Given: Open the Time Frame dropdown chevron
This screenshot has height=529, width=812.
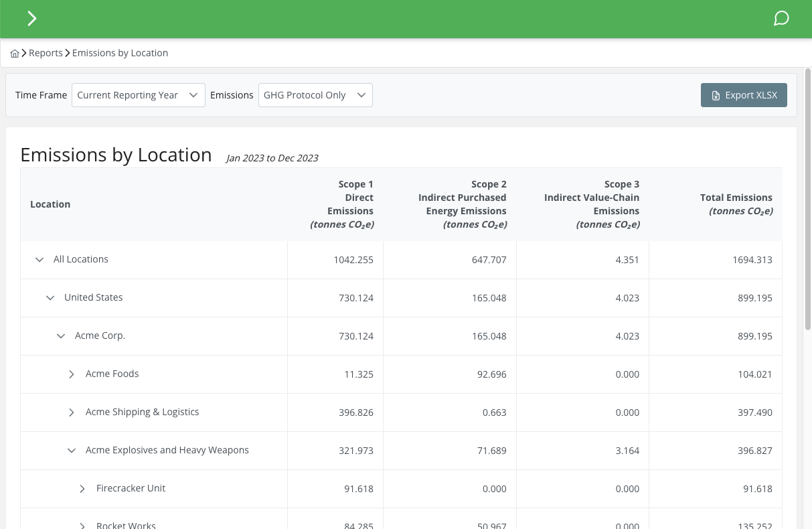Looking at the screenshot, I should 193,94.
